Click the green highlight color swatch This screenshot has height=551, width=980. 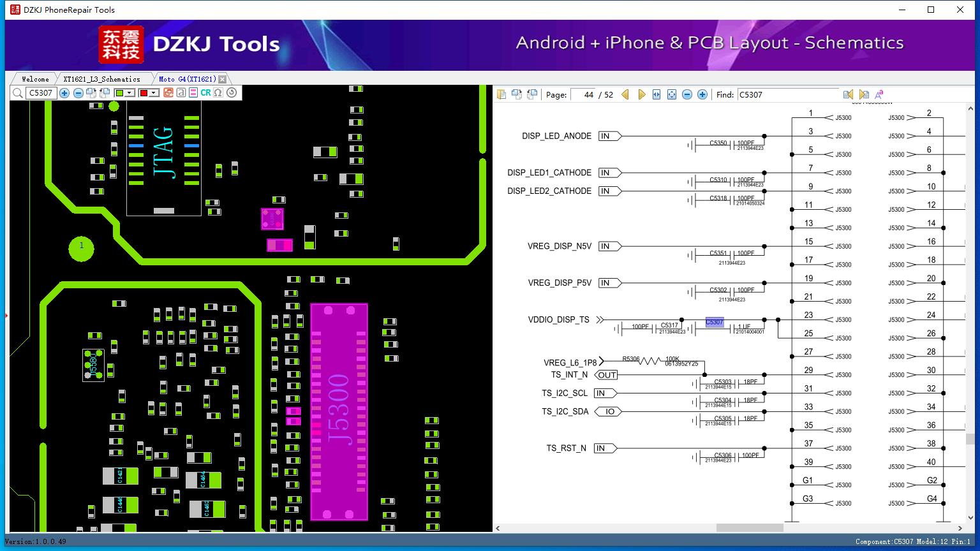coord(119,93)
